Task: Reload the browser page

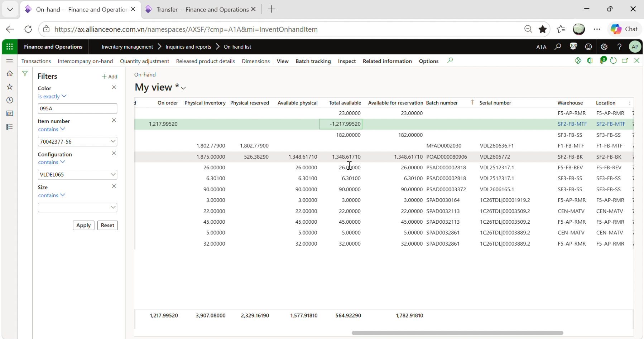Action: pyautogui.click(x=28, y=29)
